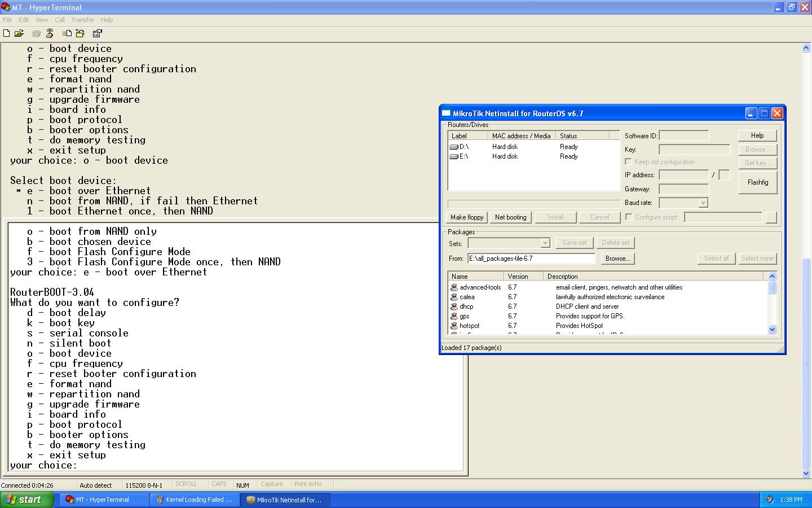Open the Transfer menu

(x=82, y=20)
